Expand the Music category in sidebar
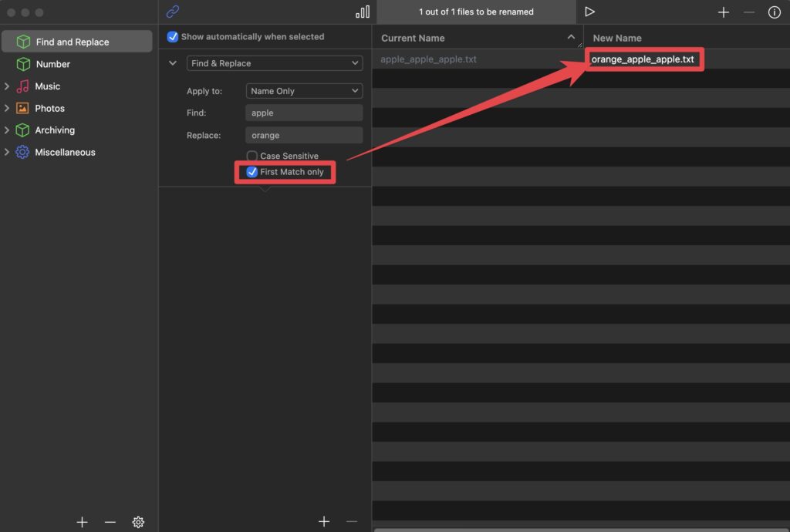The width and height of the screenshot is (790, 532). 8,86
